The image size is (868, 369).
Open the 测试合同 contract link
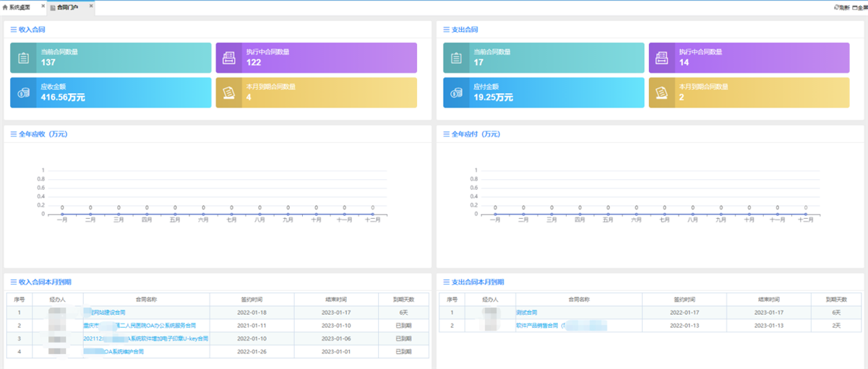click(527, 313)
